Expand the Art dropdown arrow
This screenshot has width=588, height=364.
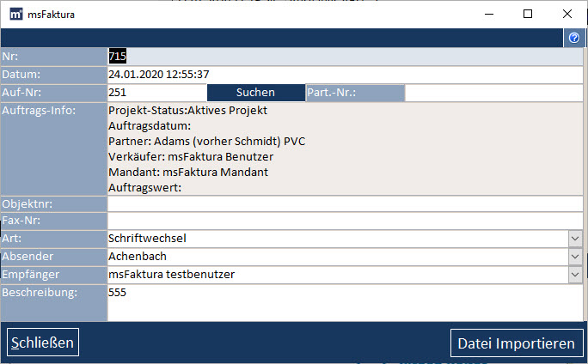point(575,239)
